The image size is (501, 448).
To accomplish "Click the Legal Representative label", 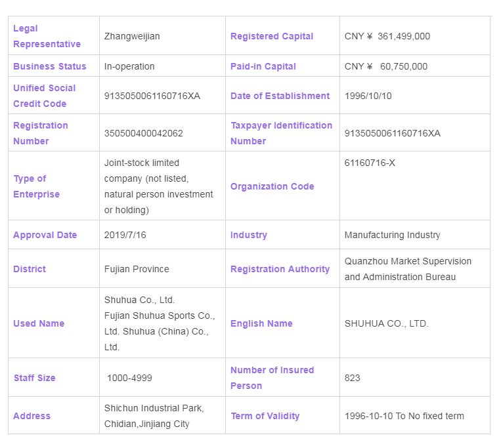I will tap(47, 36).
